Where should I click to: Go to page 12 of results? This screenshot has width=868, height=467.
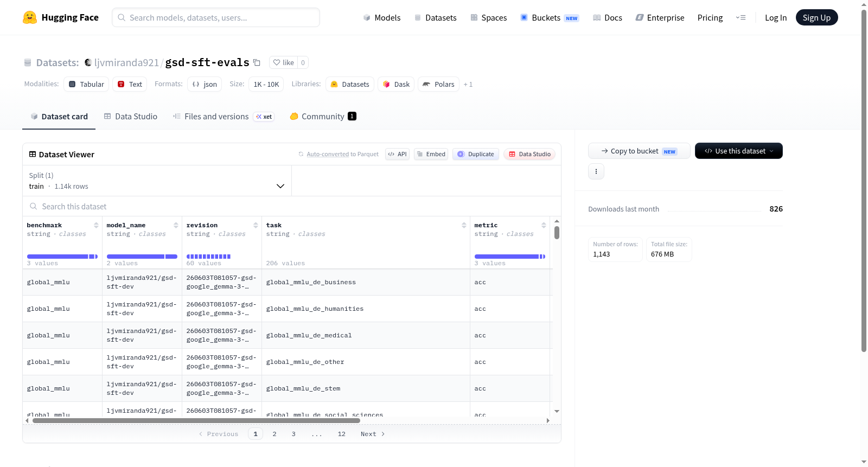point(342,434)
